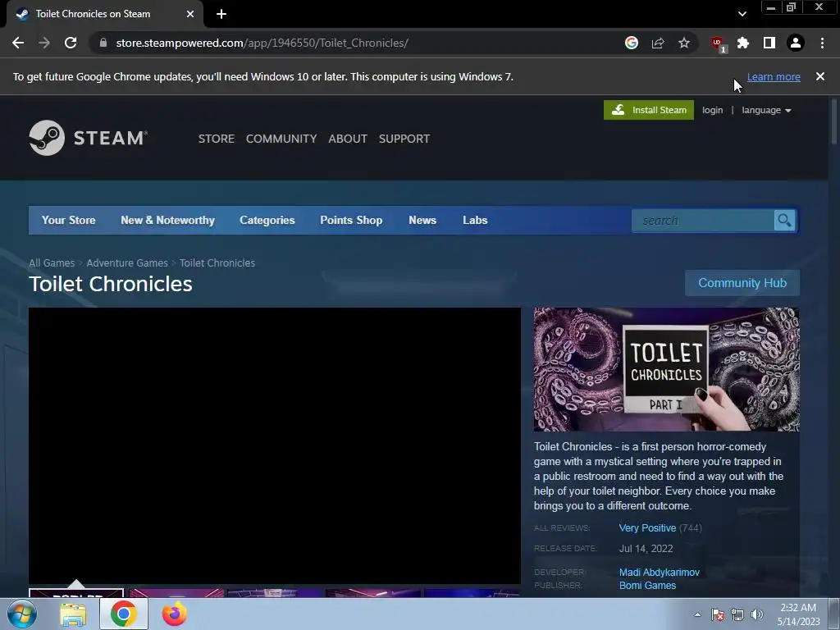Open the uBlock Origin extension icon

tap(718, 43)
